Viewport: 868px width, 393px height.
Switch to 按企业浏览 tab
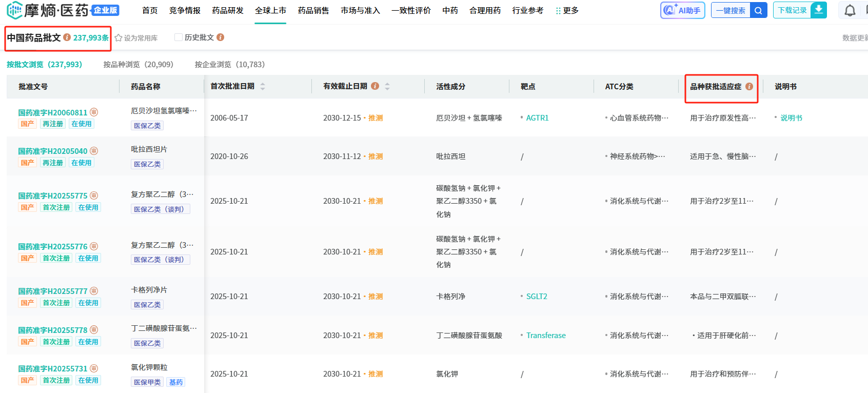pos(229,65)
